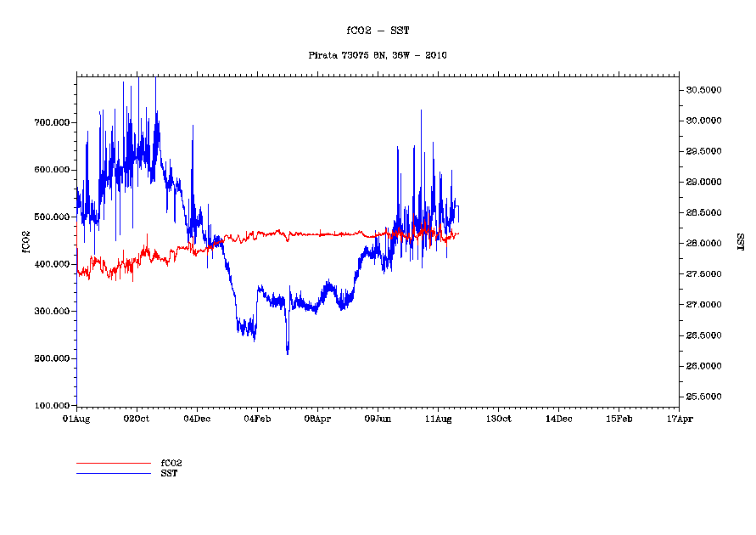This screenshot has height=535, width=756.
Task: Click the '28.0000' right axis value
Action: coord(703,244)
